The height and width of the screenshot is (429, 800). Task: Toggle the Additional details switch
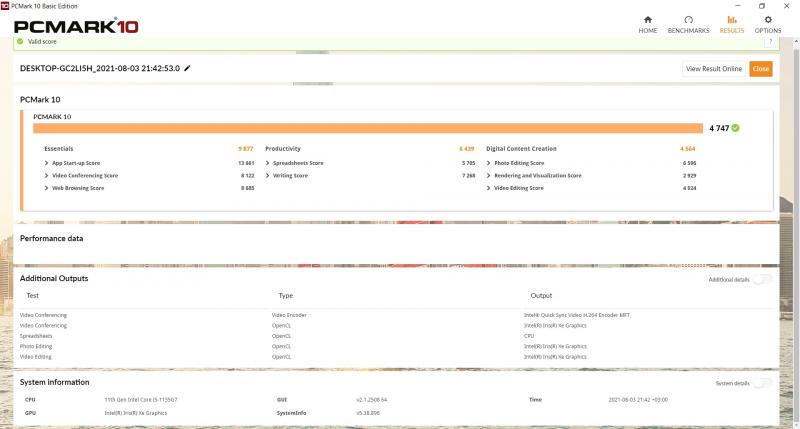763,280
